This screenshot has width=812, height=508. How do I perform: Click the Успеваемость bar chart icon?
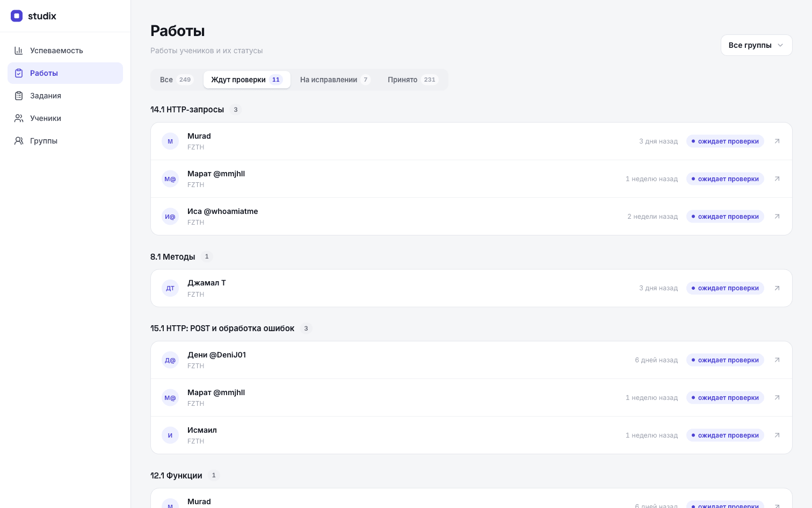click(19, 51)
